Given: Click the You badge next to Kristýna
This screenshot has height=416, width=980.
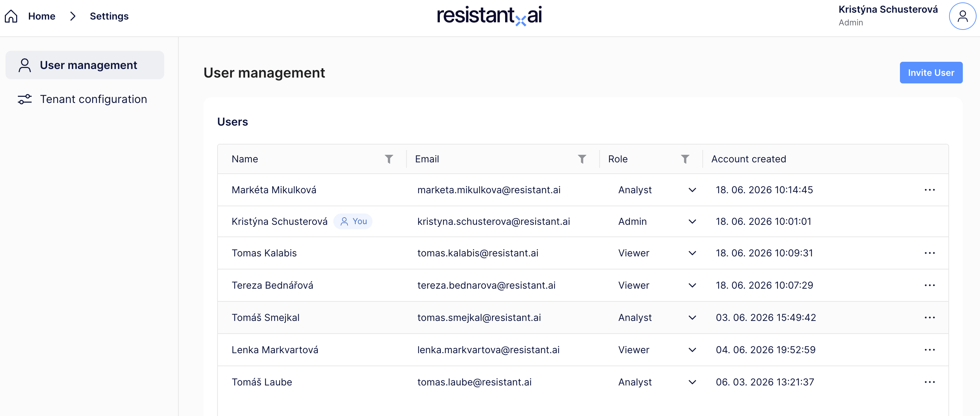Looking at the screenshot, I should pos(353,221).
